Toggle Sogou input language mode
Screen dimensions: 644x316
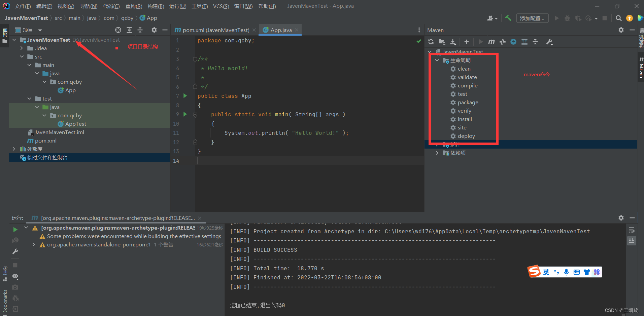point(546,272)
